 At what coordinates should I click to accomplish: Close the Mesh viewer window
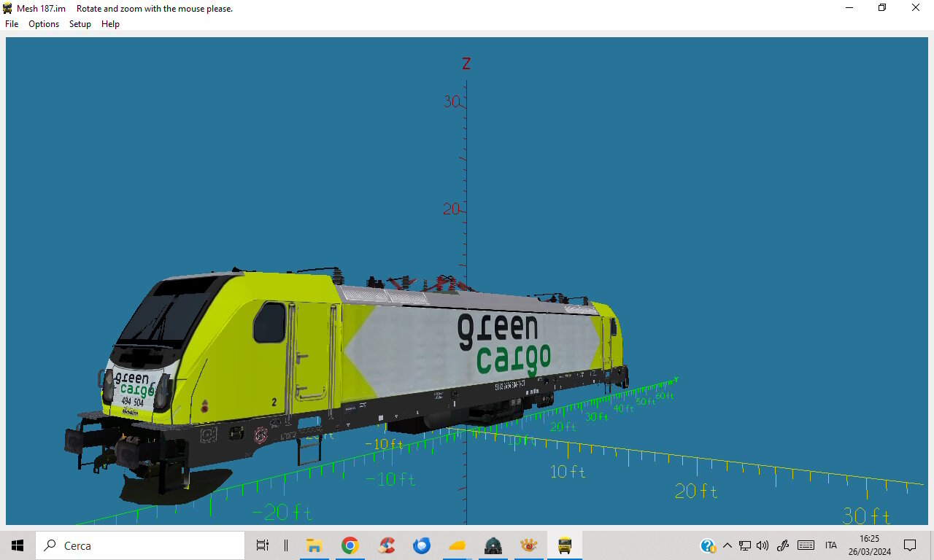tap(916, 8)
